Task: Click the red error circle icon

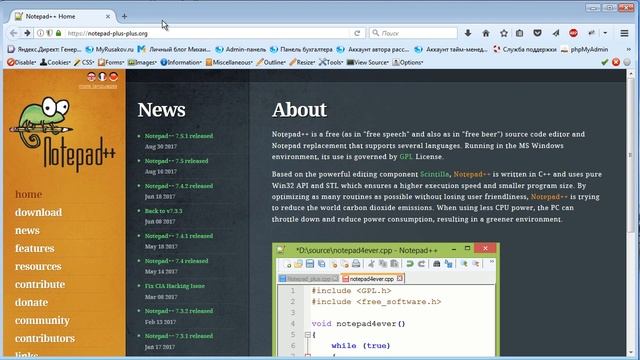Action: [616, 62]
